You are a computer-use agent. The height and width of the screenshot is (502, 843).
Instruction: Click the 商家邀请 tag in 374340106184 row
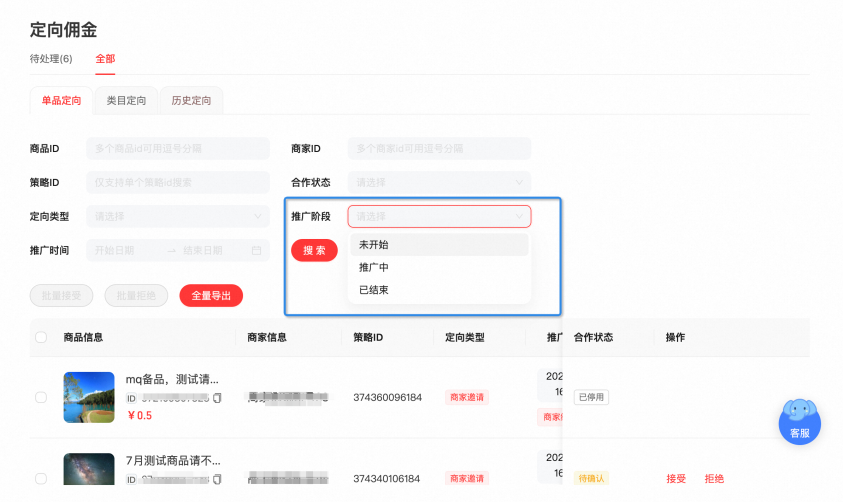point(467,478)
